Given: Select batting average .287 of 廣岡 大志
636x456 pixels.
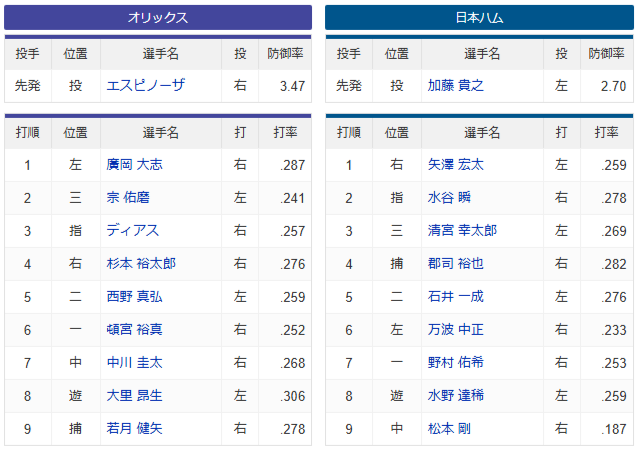Looking at the screenshot, I should (x=292, y=165).
